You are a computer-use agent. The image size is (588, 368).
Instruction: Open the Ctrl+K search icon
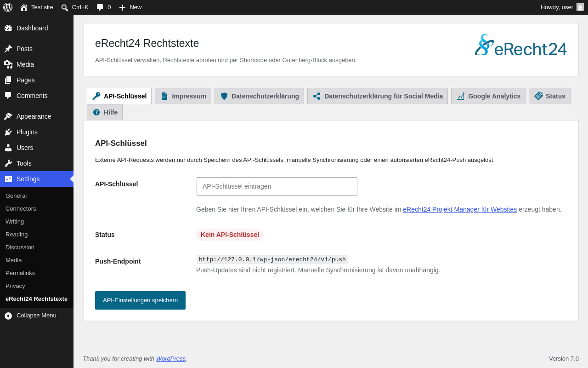pyautogui.click(x=65, y=7)
